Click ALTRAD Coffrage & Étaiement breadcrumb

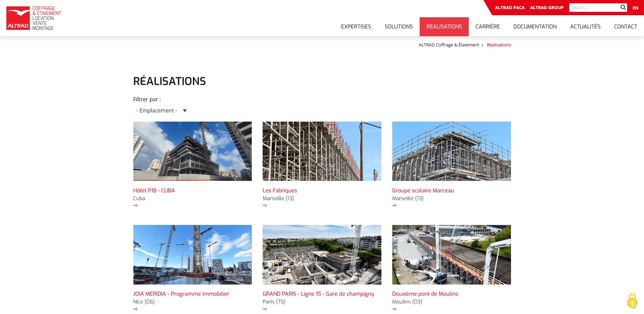[x=449, y=45]
